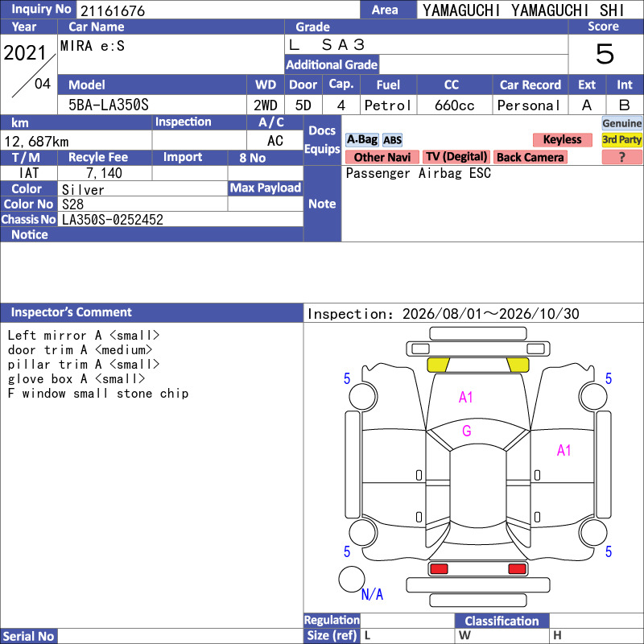Click the TV (Degital) equipment tag
The width and height of the screenshot is (644, 644).
click(x=456, y=157)
